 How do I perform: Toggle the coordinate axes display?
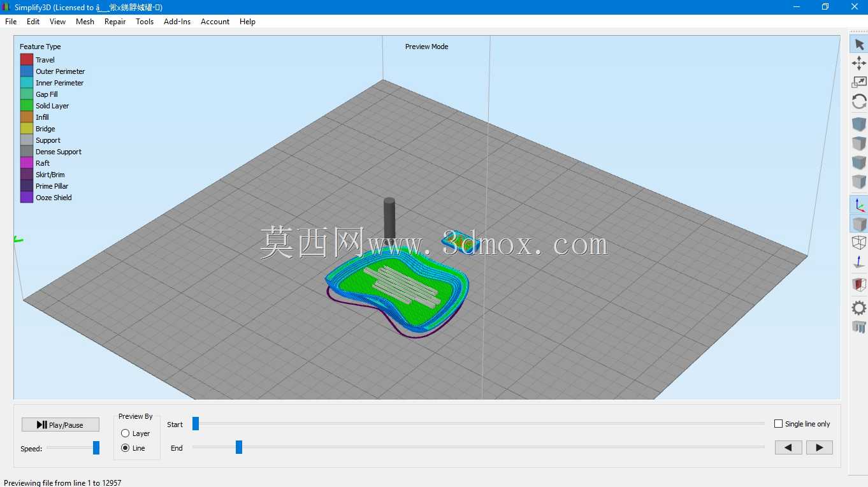pyautogui.click(x=859, y=205)
